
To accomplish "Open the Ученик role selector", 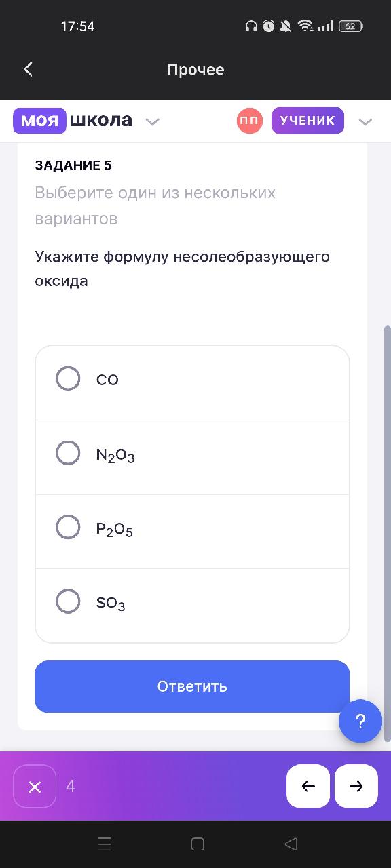I will tap(308, 121).
